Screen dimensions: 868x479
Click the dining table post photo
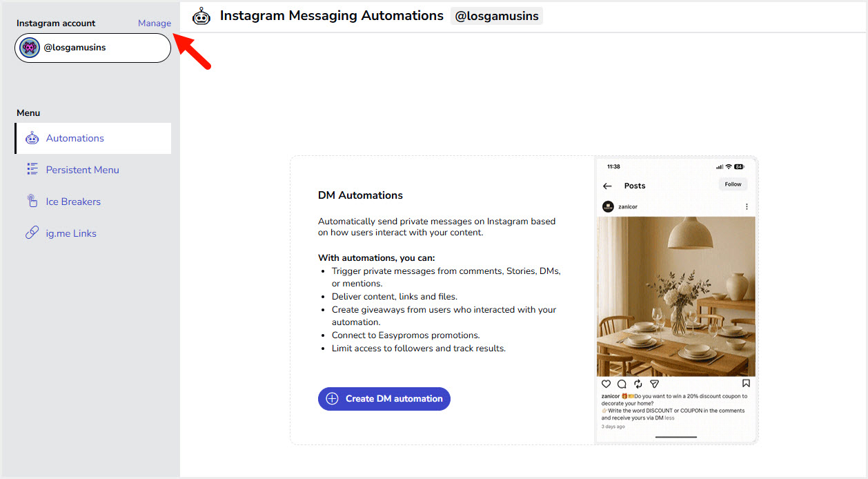coord(675,297)
